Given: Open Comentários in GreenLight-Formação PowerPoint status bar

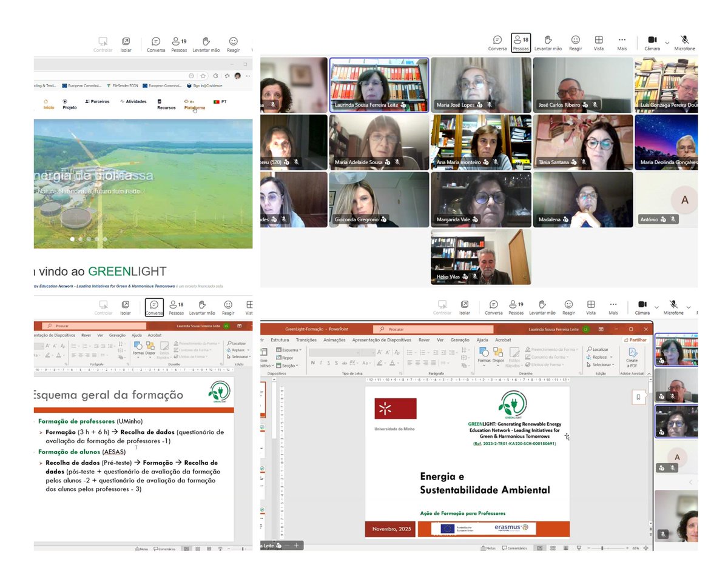Looking at the screenshot, I should [514, 547].
